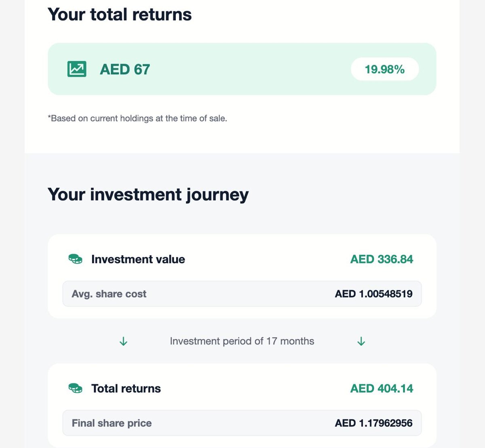The width and height of the screenshot is (485, 448).
Task: Click the AED 336.84 investment amount
Action: click(x=382, y=259)
